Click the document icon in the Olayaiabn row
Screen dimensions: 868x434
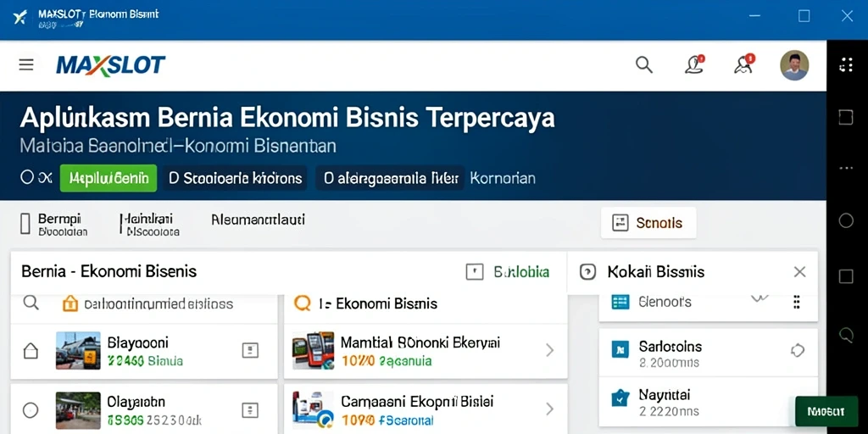[x=250, y=410]
